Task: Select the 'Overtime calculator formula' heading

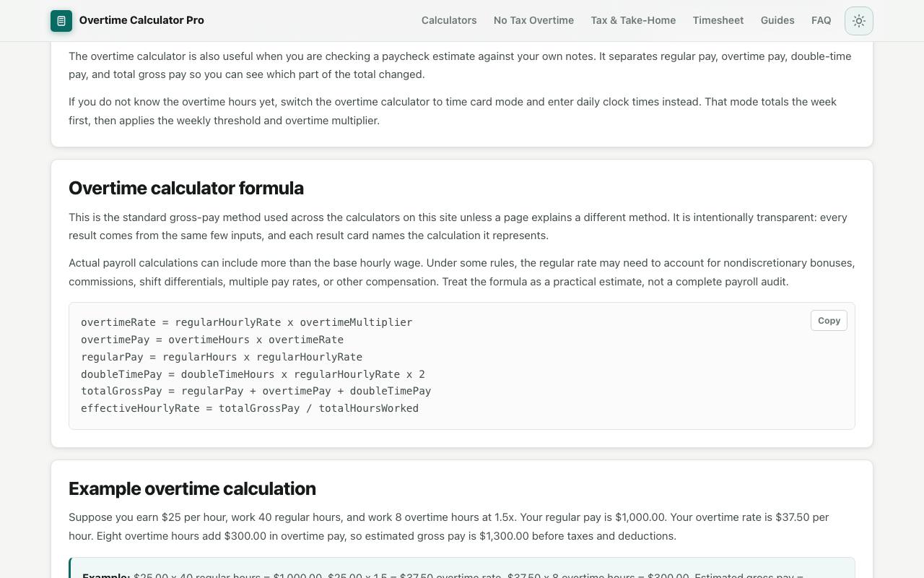Action: pyautogui.click(x=186, y=188)
